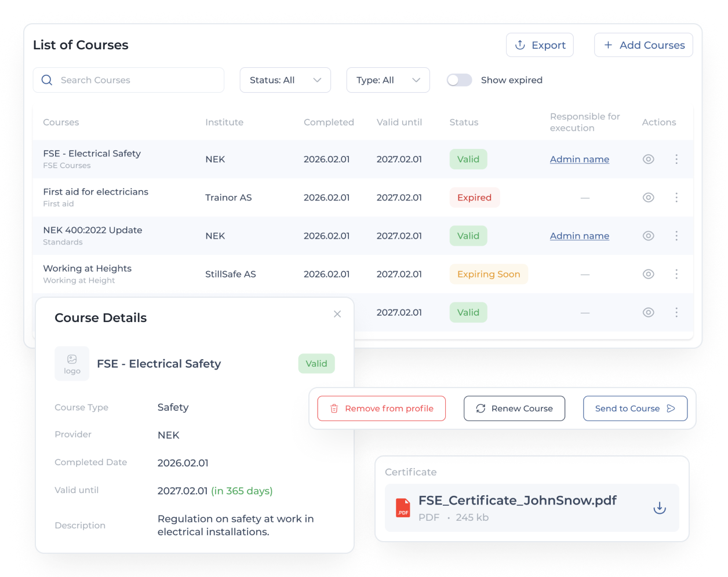Click the Expired status badge

pyautogui.click(x=475, y=198)
